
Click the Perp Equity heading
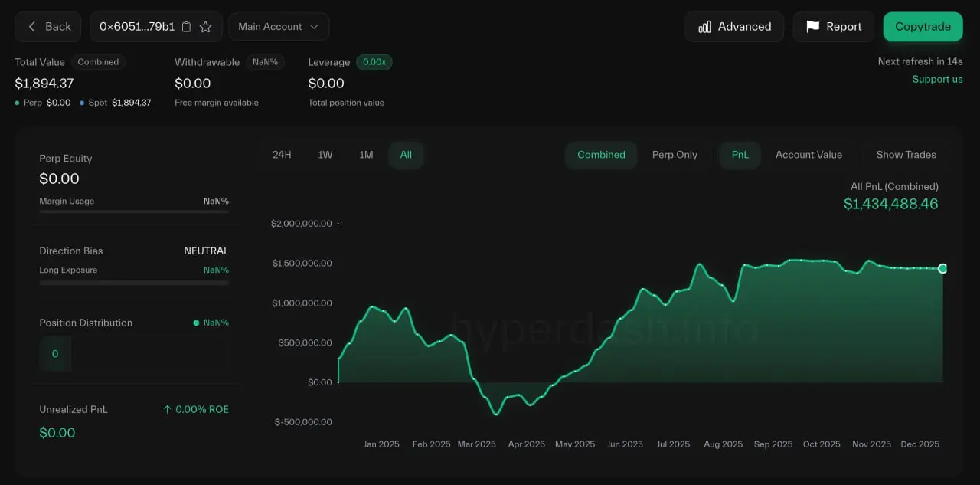[x=66, y=159]
